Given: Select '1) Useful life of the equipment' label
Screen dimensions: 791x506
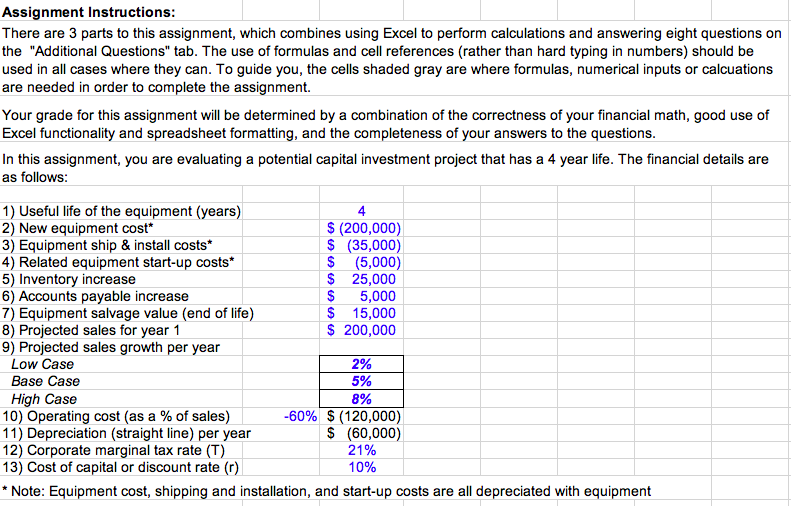Looking at the screenshot, I should pyautogui.click(x=122, y=211).
